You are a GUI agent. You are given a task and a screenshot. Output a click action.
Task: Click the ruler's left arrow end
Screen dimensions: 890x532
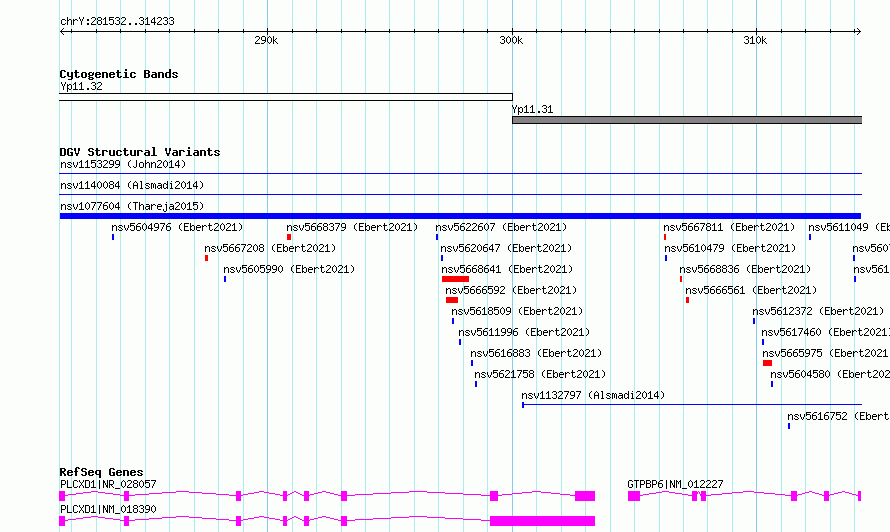click(x=63, y=31)
